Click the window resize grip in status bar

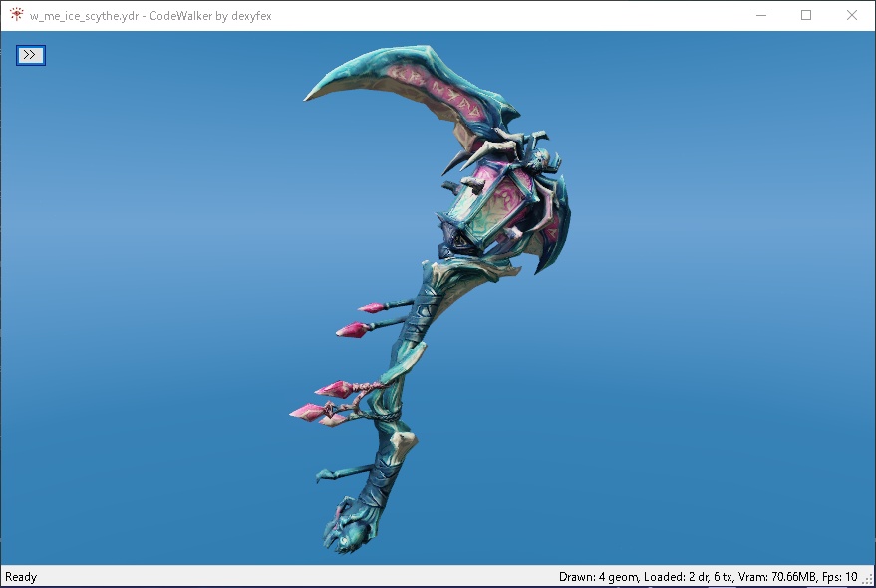tap(869, 580)
